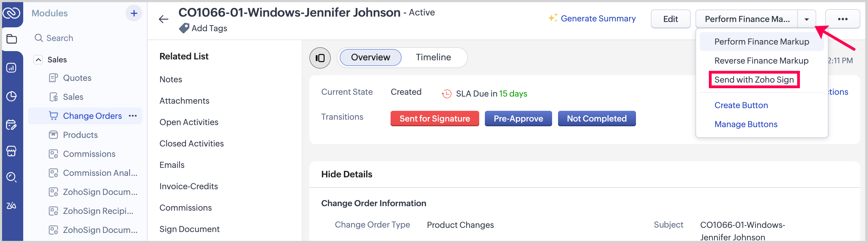
Task: Open the pie chart icon in rail
Action: [x=12, y=97]
